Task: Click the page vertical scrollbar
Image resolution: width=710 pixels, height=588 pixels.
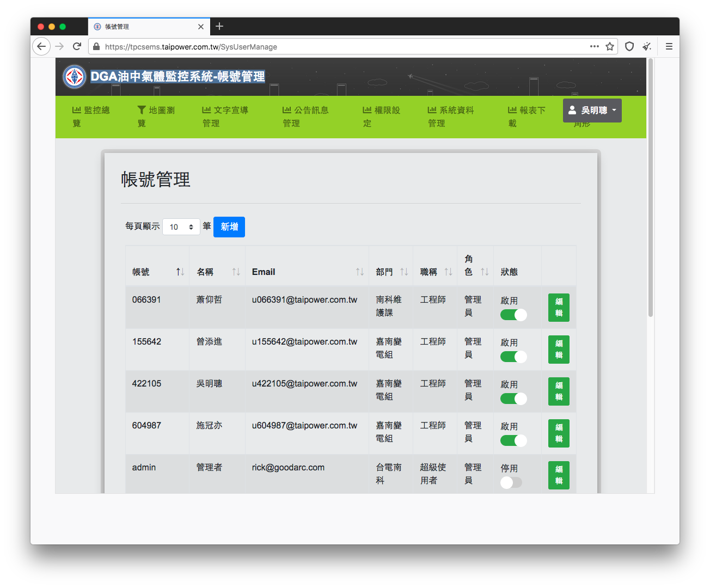Action: [651, 188]
